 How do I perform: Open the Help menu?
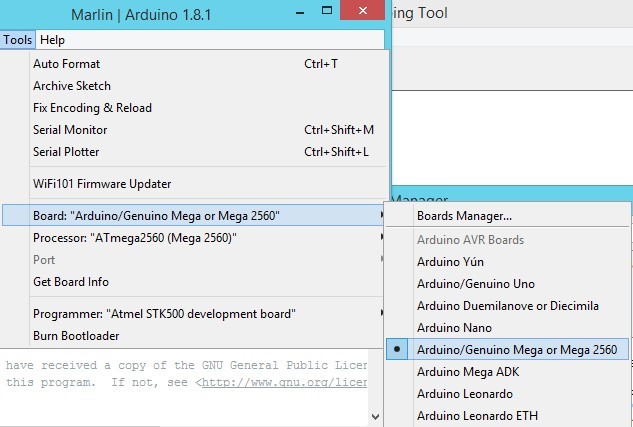tap(52, 40)
